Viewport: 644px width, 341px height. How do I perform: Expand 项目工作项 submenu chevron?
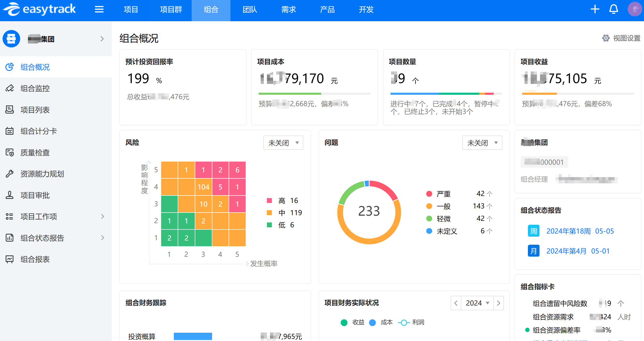103,216
